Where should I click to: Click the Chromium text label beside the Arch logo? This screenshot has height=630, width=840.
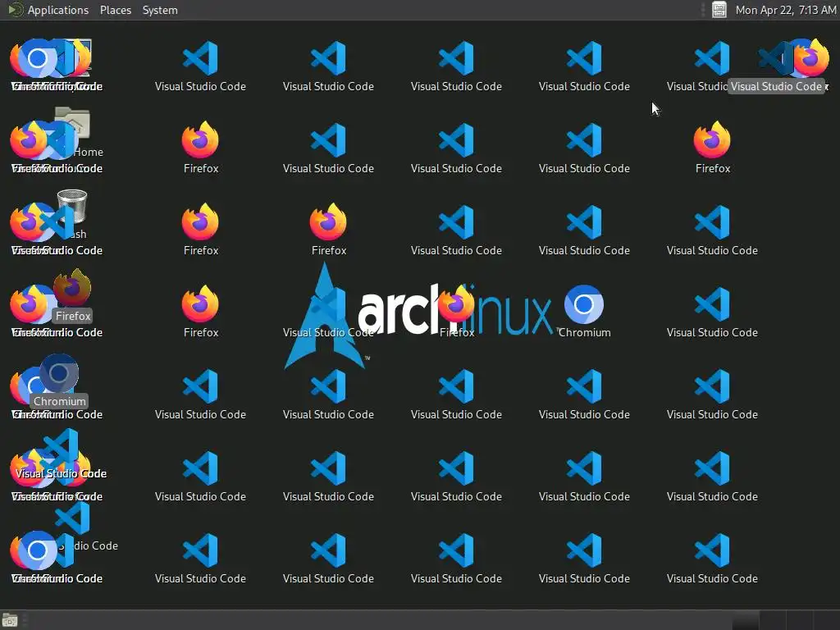pos(584,333)
